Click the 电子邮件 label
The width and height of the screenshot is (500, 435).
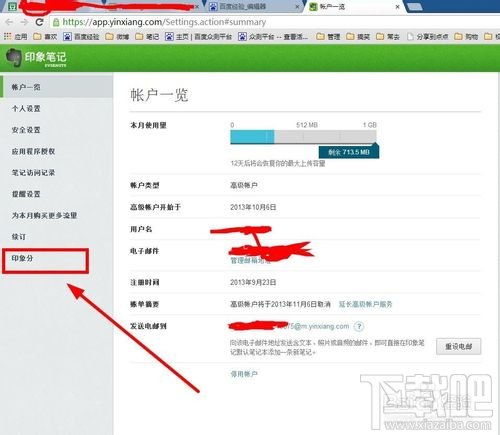point(145,251)
